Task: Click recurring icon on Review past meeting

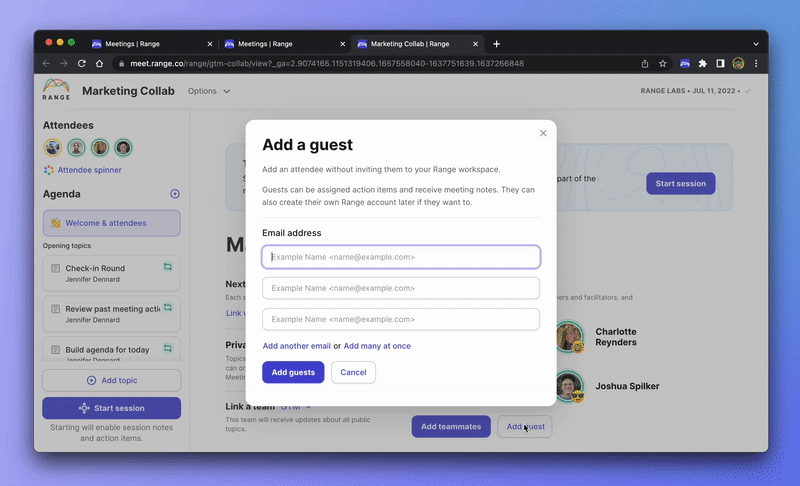Action: pyautogui.click(x=168, y=308)
